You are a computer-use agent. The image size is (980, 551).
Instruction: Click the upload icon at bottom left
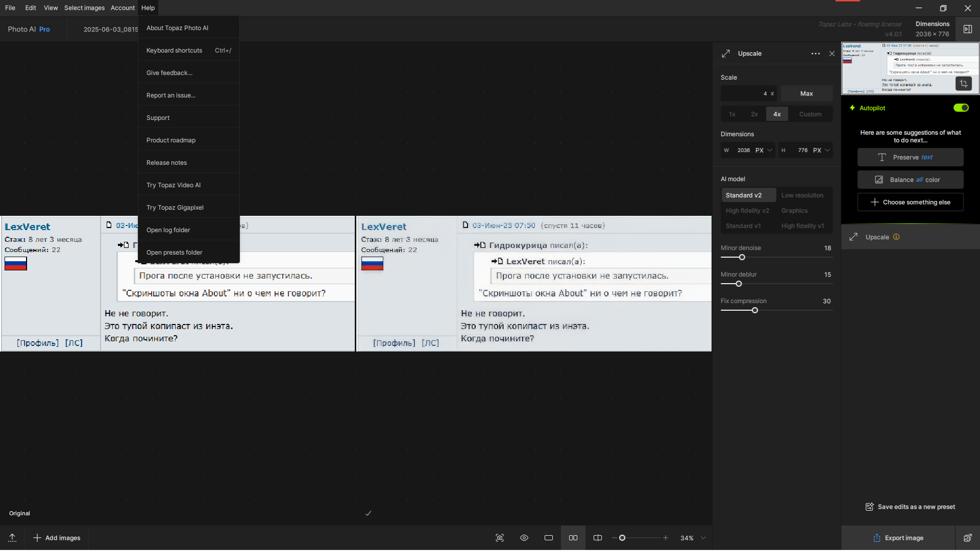pyautogui.click(x=12, y=538)
